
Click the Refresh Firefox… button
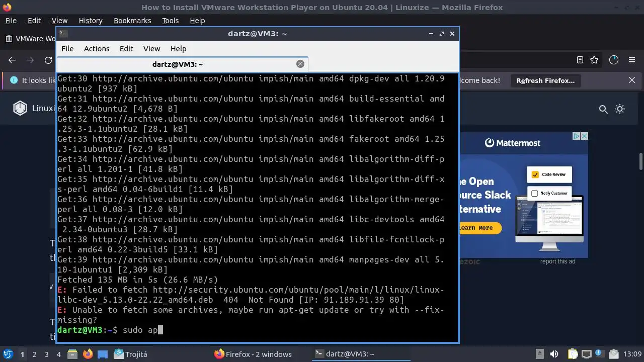coord(545,80)
